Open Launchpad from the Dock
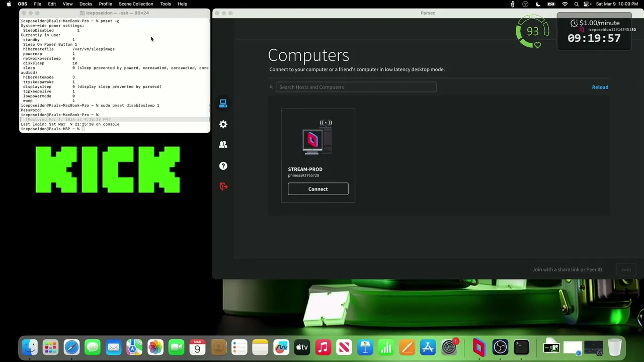This screenshot has width=644, height=362. (x=50, y=347)
